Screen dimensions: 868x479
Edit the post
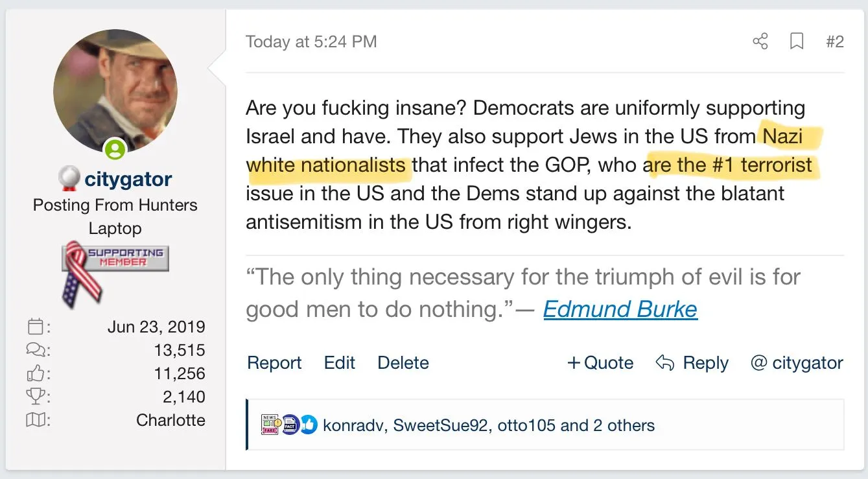pos(340,363)
